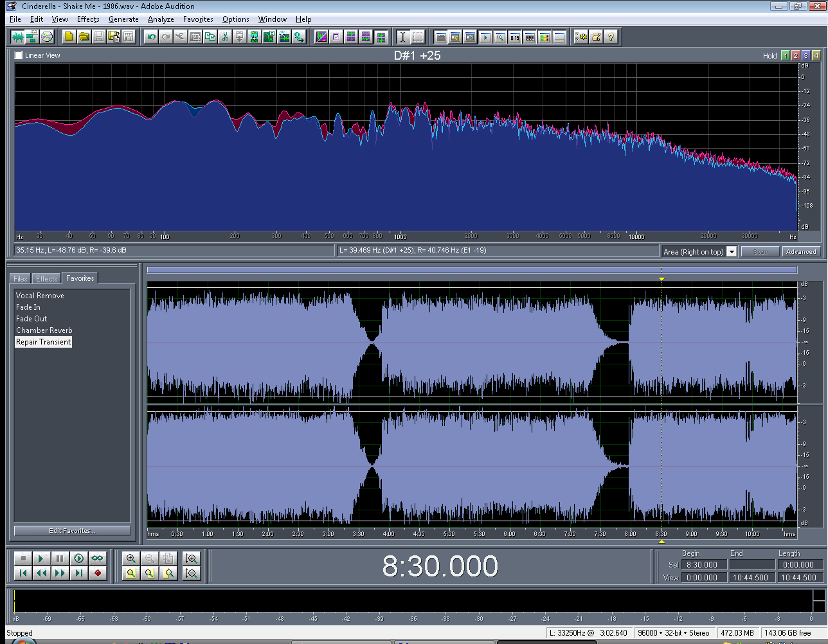Show the level meters toolbar icon
Screen dimensions: 828x644
coord(544,37)
